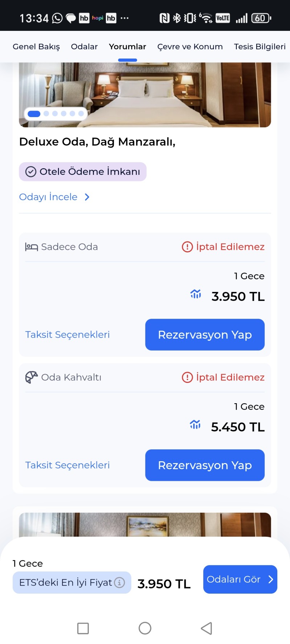Screen dimensions: 290x644
Task: Tap Rezervasyon Yap for the Oda Kahvaltı option
Action: [205, 465]
